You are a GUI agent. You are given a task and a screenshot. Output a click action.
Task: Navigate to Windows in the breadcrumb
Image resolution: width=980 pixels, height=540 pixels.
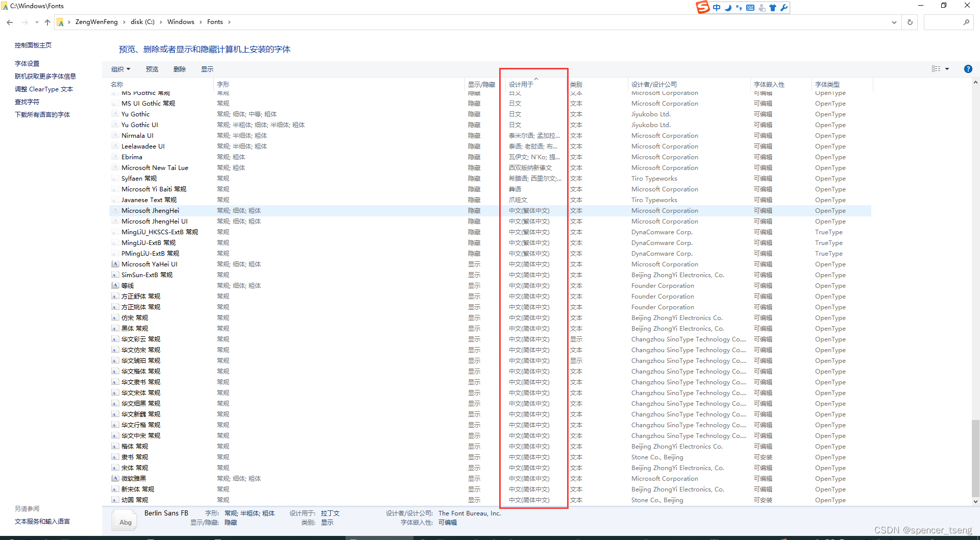(181, 22)
